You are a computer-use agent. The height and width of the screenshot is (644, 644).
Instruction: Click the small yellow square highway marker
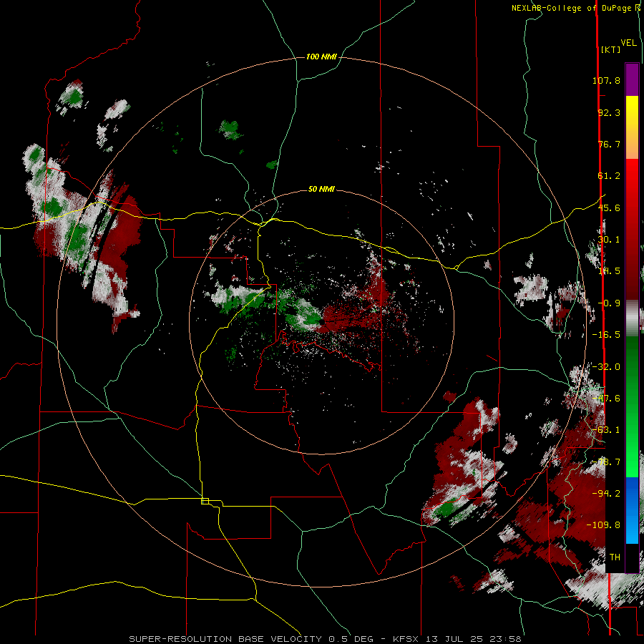click(x=205, y=501)
